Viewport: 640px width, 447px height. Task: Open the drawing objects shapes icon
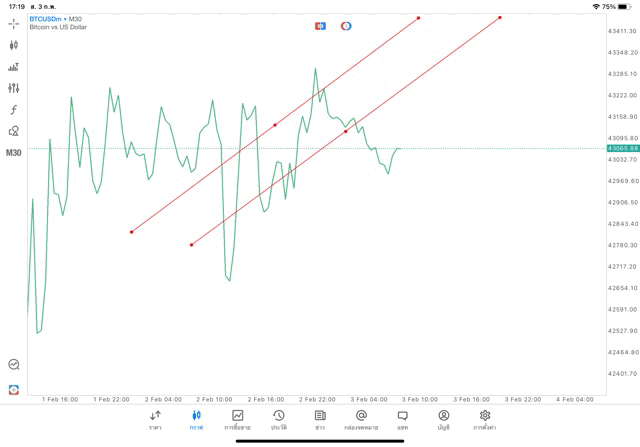pos(14,131)
